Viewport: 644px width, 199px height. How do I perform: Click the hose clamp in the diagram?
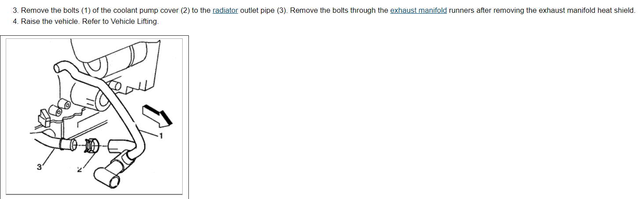(91, 145)
